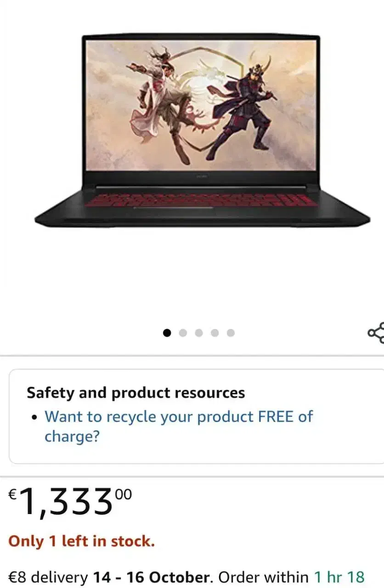Tap the laptop touchpad in the product photo
Image resolution: width=384 pixels, height=588 pixels.
(174, 208)
